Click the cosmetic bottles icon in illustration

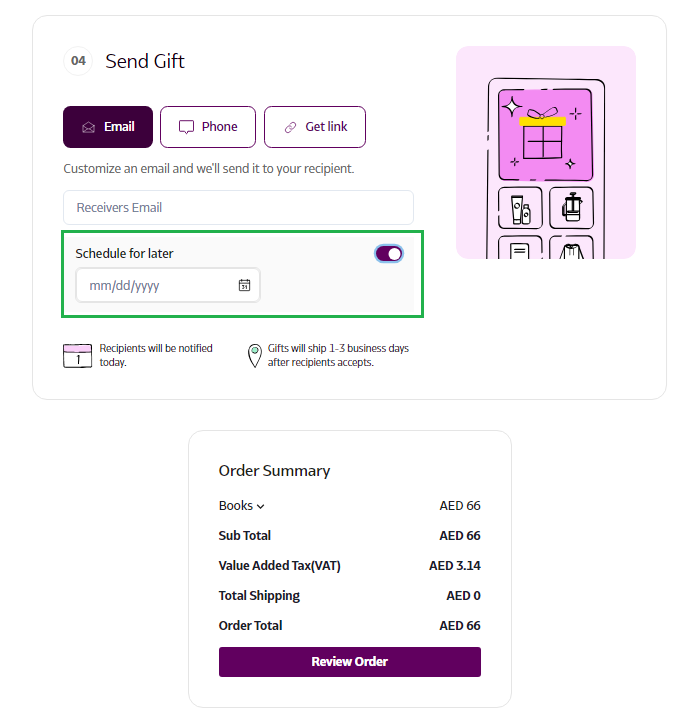(520, 208)
